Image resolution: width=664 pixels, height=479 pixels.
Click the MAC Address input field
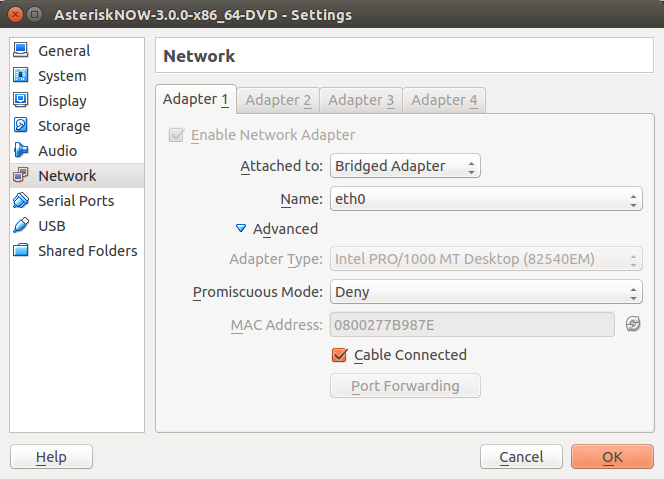(x=472, y=325)
